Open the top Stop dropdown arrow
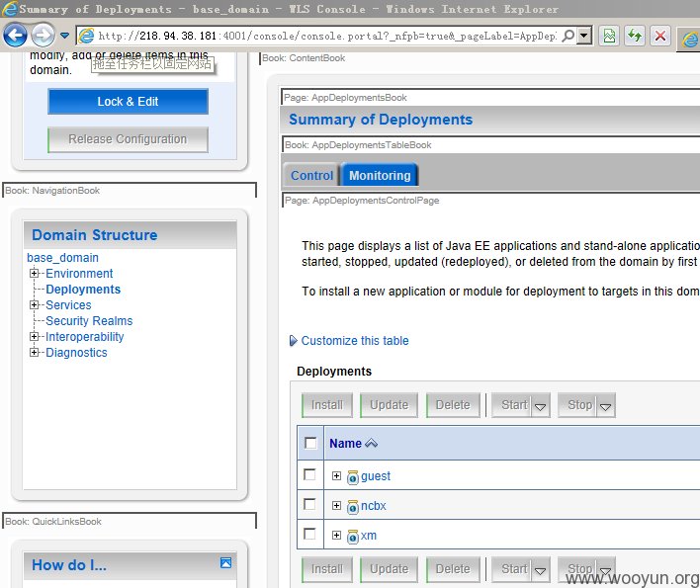Viewport: 700px width, 588px height. [606, 406]
